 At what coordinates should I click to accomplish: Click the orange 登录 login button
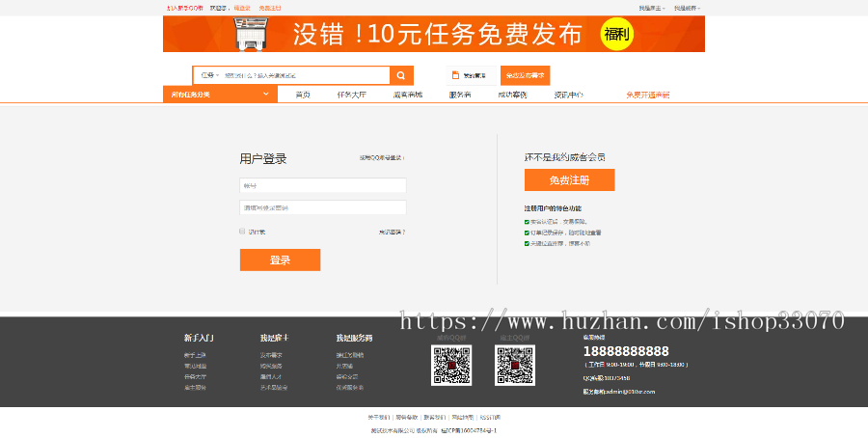[280, 260]
